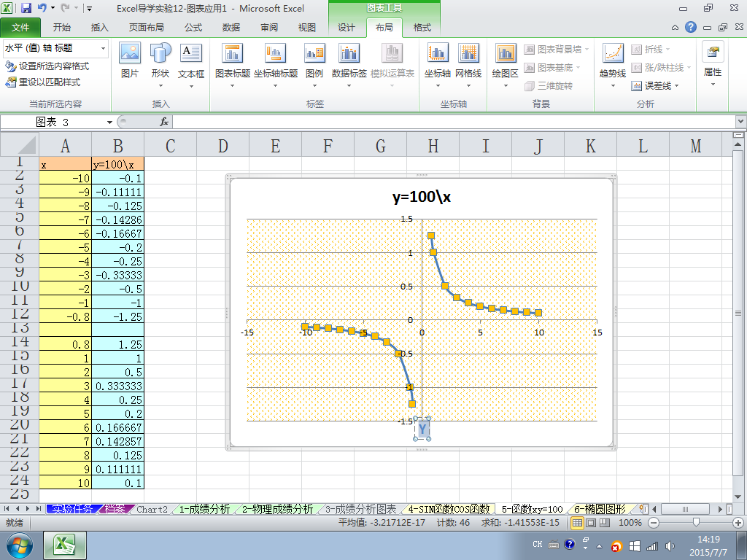Show hidden tray icons arrow

tap(600, 546)
